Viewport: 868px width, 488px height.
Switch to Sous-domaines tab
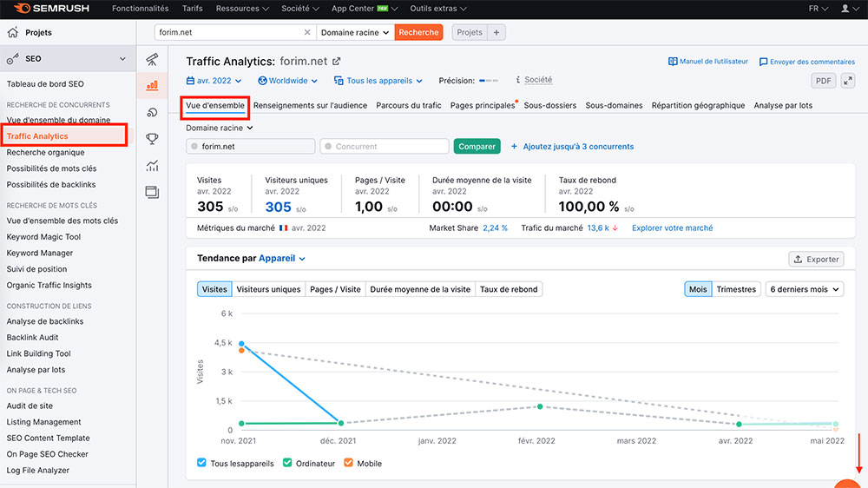click(x=614, y=105)
